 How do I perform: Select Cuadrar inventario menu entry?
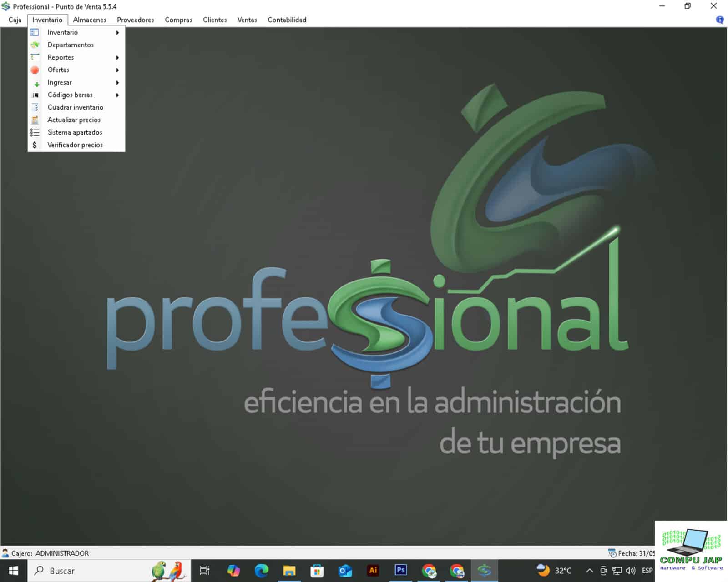click(76, 107)
